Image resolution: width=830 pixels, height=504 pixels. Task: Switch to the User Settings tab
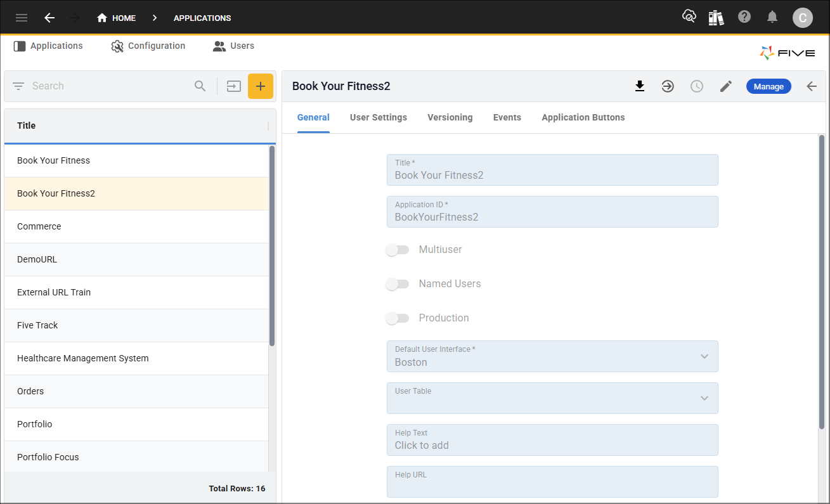(x=379, y=117)
